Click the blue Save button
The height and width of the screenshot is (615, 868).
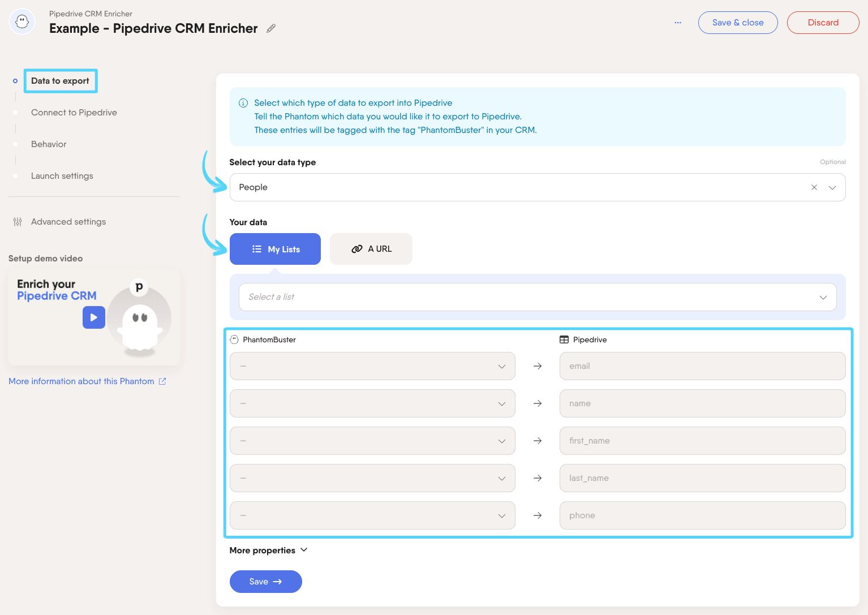[x=265, y=582]
